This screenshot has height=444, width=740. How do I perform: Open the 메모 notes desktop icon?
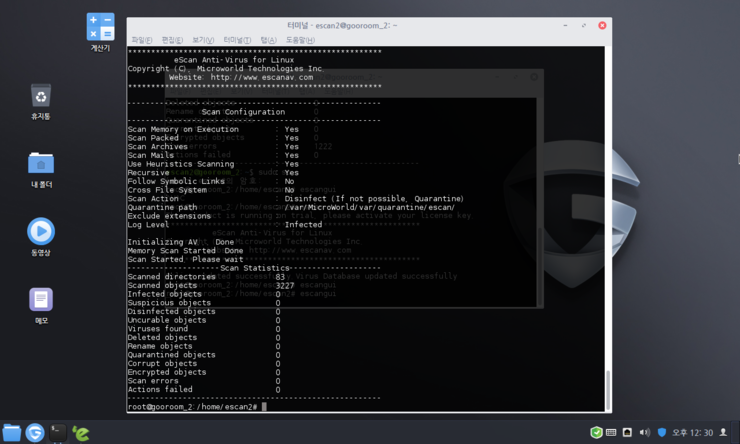41,305
